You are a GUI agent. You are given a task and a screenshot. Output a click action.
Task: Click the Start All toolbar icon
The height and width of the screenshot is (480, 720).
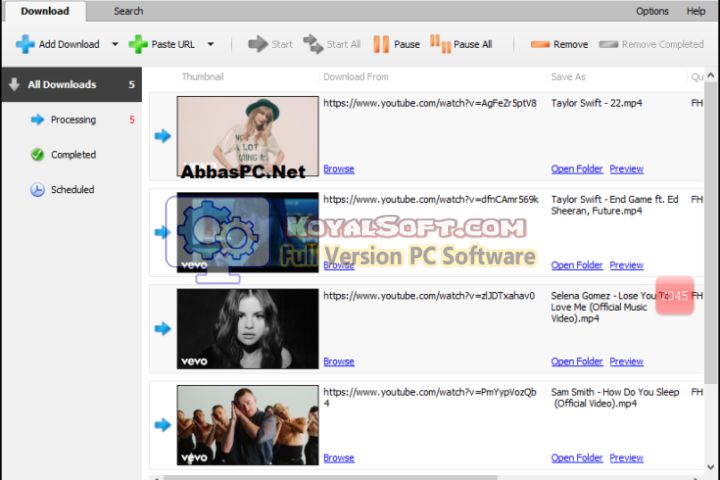pyautogui.click(x=313, y=44)
